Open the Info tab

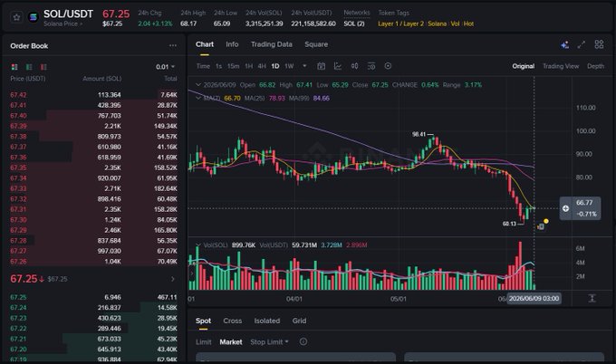click(x=232, y=44)
